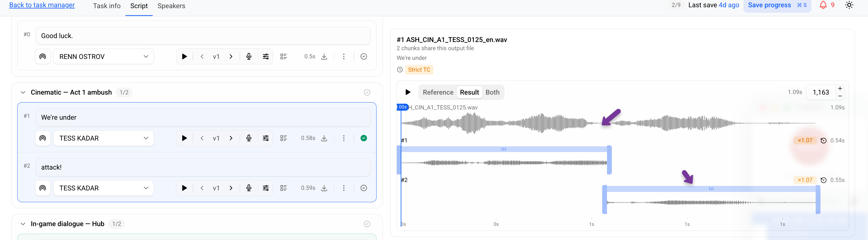Collapse the In-game dialogue — Hub section

(x=23, y=224)
